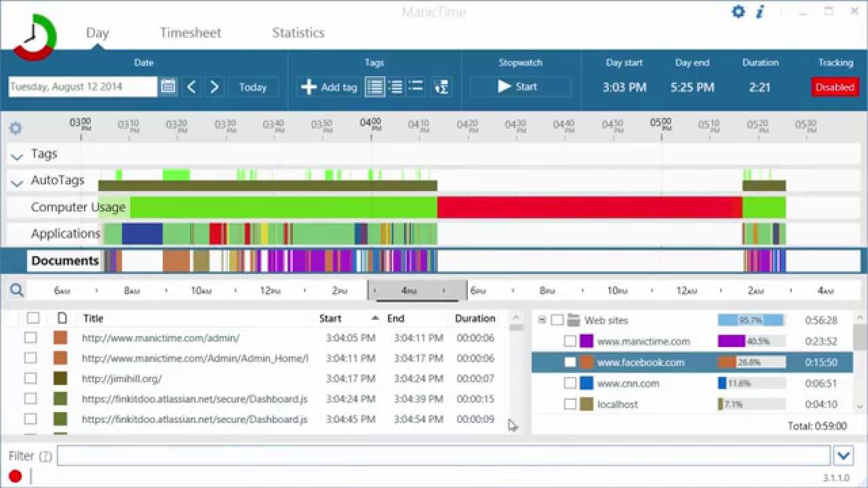Check the localhost checkbox
The width and height of the screenshot is (868, 488).
[570, 404]
